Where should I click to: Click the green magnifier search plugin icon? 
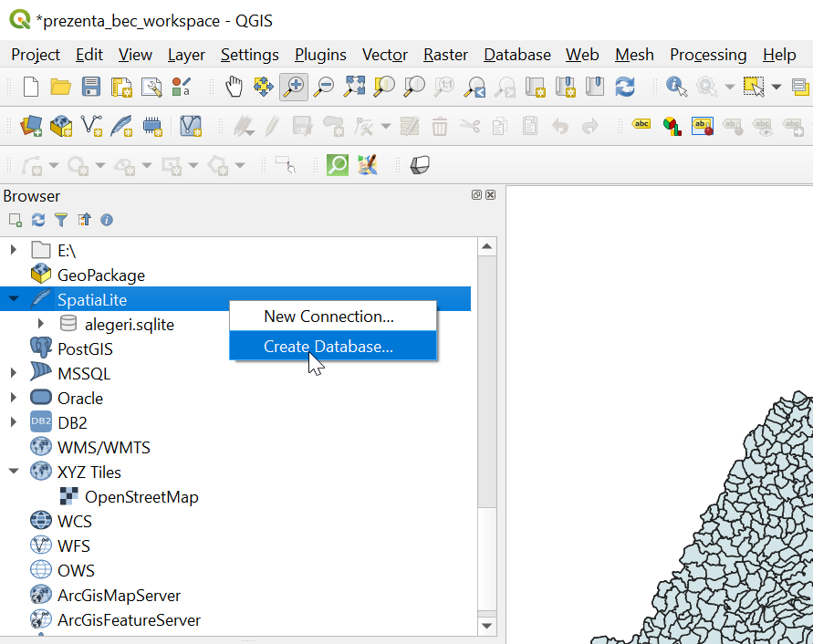(x=337, y=165)
